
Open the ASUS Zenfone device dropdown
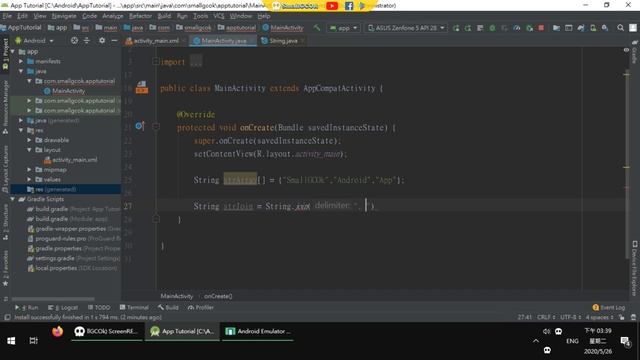[x=406, y=28]
